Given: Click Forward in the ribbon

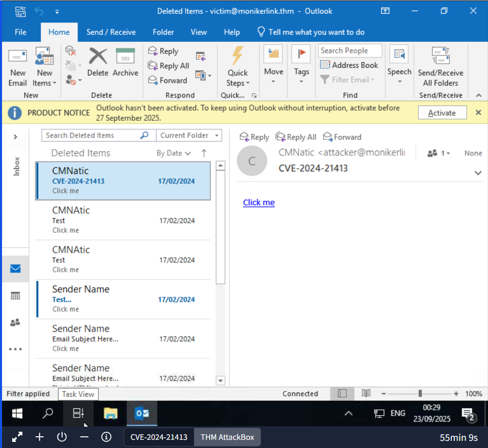Looking at the screenshot, I should pos(167,80).
